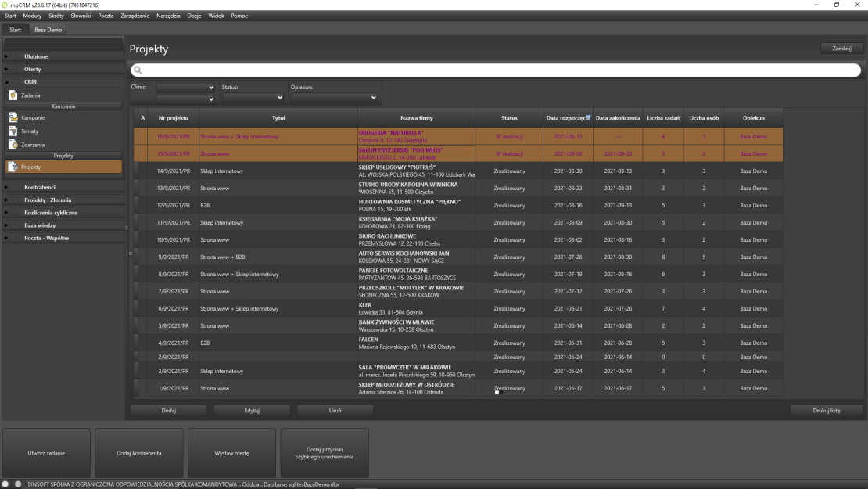Open the Widok menu
This screenshot has width=868, height=489.
(x=217, y=16)
